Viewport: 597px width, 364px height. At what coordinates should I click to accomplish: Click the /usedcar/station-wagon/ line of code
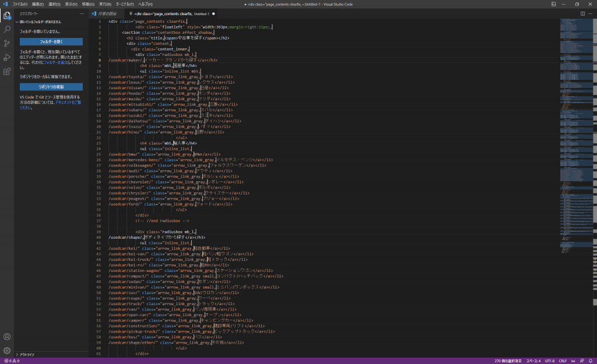[x=191, y=270]
